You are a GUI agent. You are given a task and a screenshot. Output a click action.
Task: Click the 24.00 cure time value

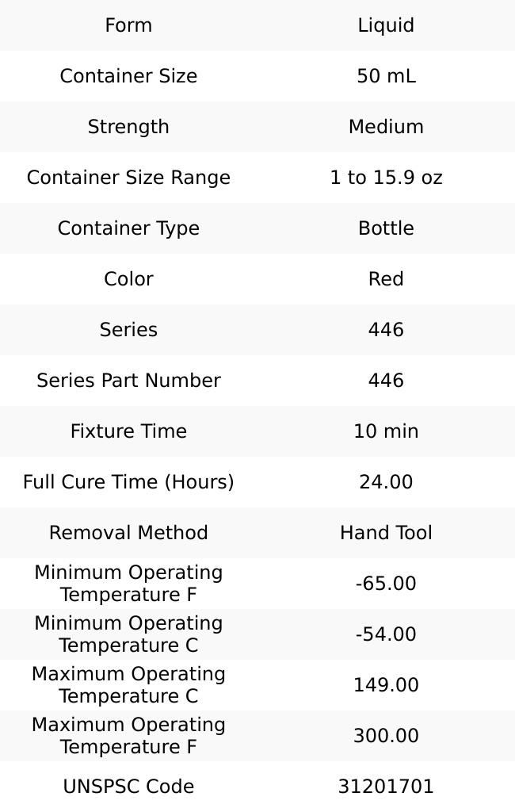coord(386,482)
